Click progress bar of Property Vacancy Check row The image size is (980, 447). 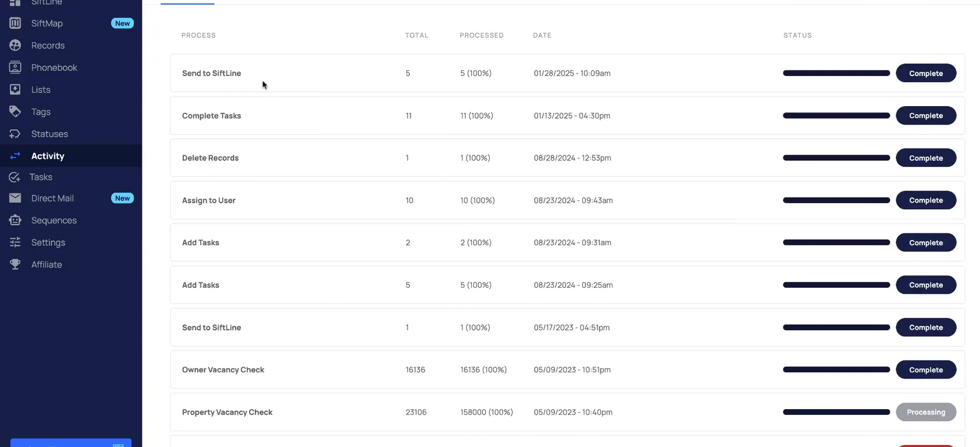point(837,412)
